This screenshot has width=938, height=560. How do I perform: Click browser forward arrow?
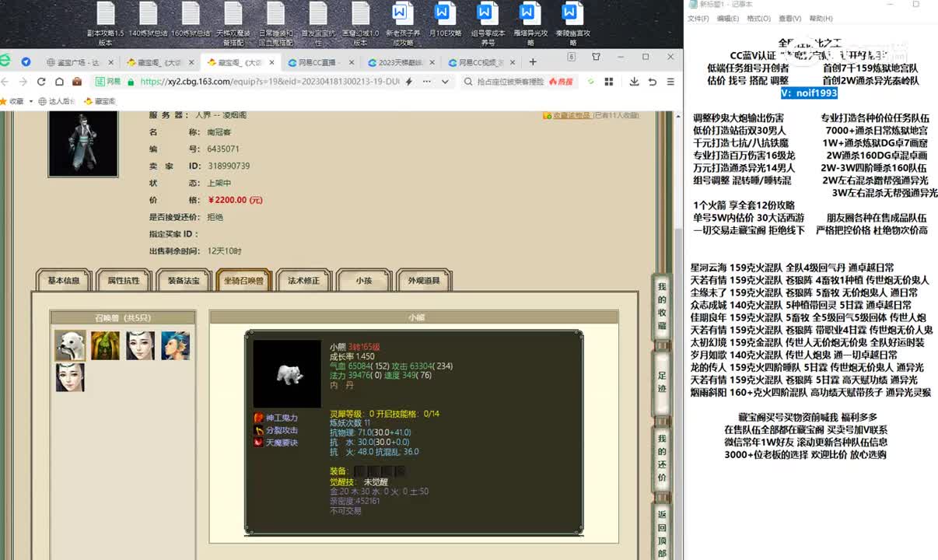point(22,81)
